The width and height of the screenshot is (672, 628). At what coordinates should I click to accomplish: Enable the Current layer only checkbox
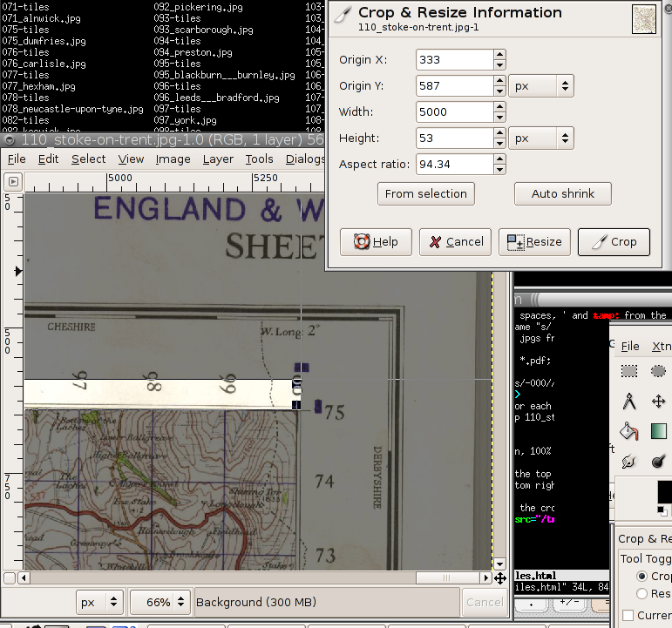point(628,615)
